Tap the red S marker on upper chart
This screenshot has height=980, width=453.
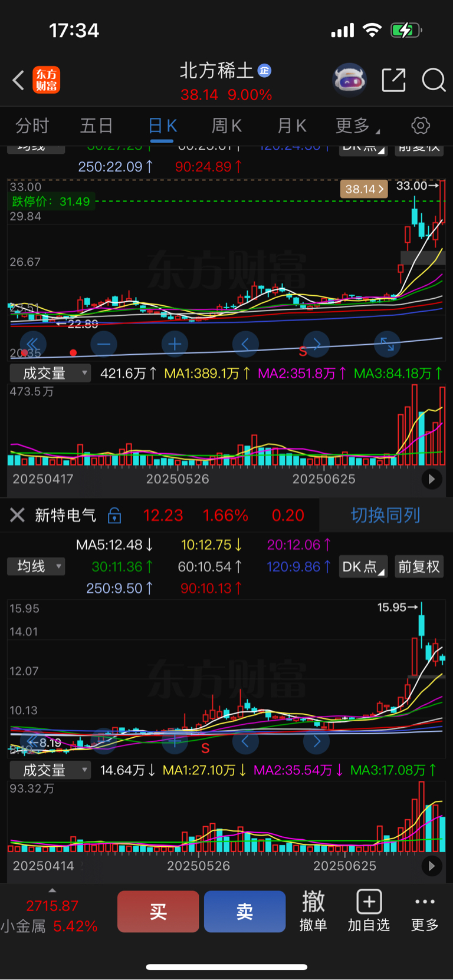303,352
